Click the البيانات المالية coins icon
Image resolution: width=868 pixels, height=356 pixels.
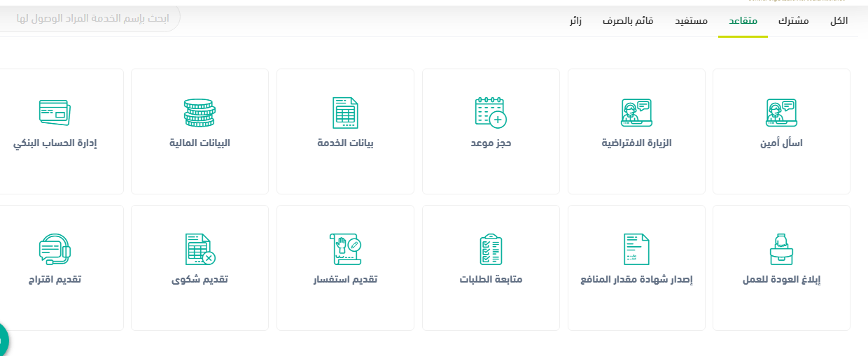tap(199, 113)
